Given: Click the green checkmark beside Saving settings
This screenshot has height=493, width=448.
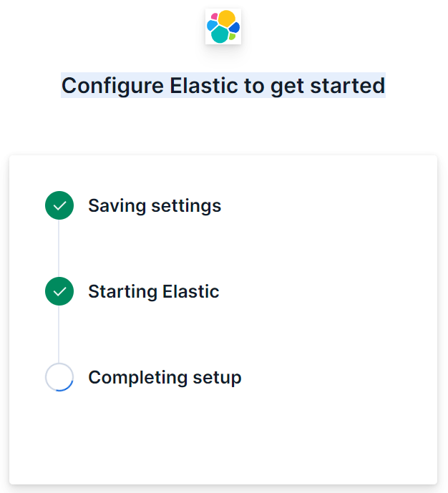Looking at the screenshot, I should [59, 206].
